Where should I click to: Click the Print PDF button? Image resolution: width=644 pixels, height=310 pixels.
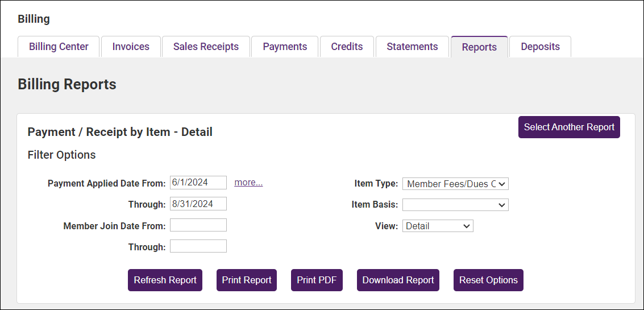coord(317,280)
